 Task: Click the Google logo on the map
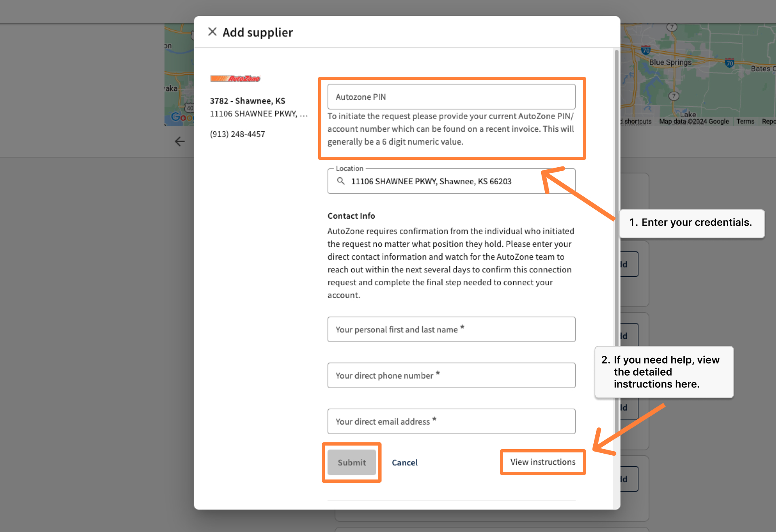pos(181,117)
